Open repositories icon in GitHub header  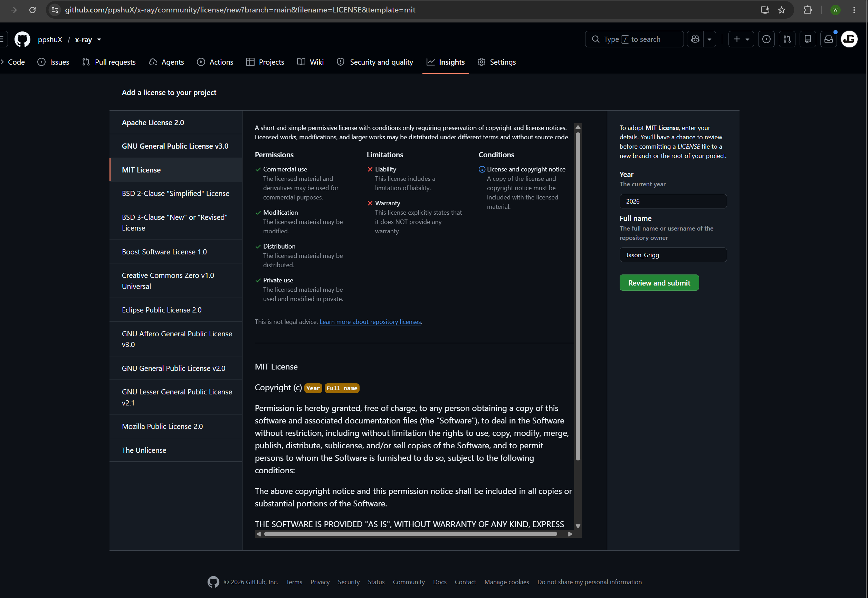pyautogui.click(x=808, y=39)
